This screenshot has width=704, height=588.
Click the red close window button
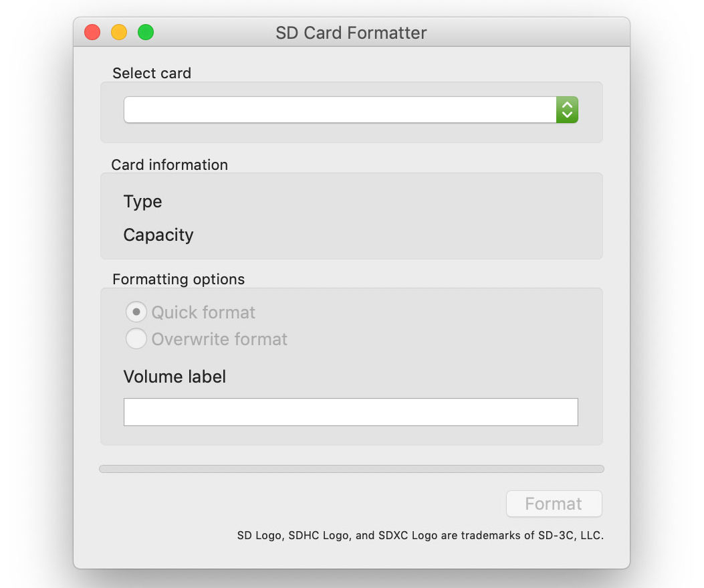point(92,32)
